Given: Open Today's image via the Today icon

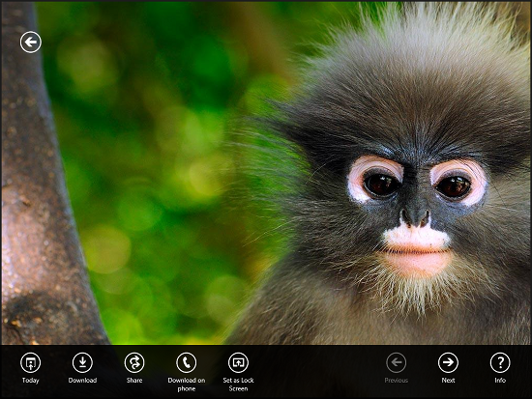Looking at the screenshot, I should [x=31, y=362].
